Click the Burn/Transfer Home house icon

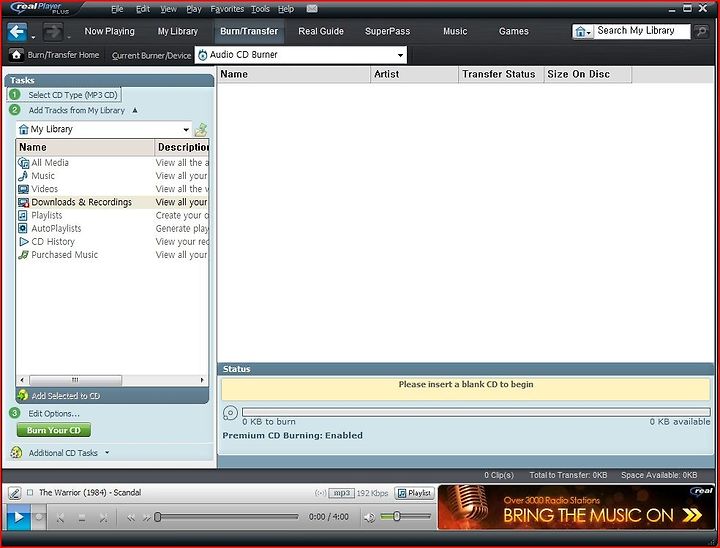(x=16, y=55)
